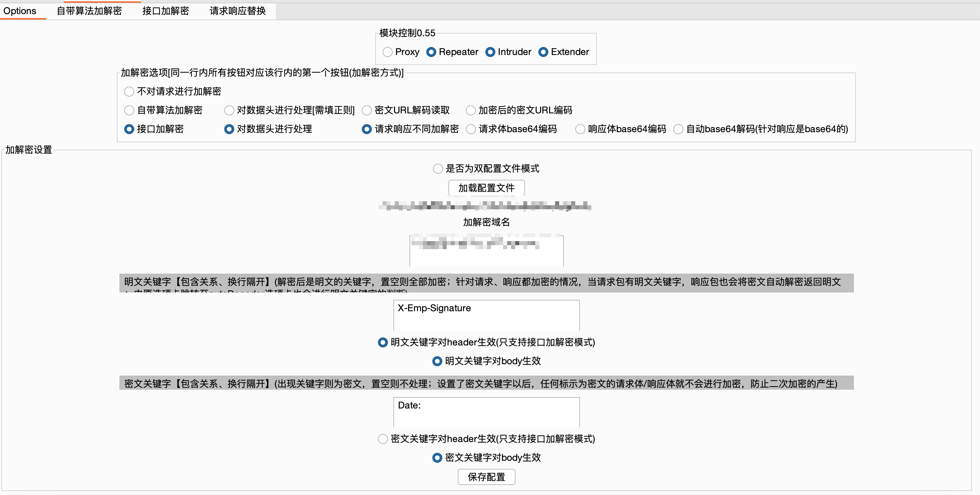Open the 接口加解密 tab
The image size is (980, 495).
[165, 11]
